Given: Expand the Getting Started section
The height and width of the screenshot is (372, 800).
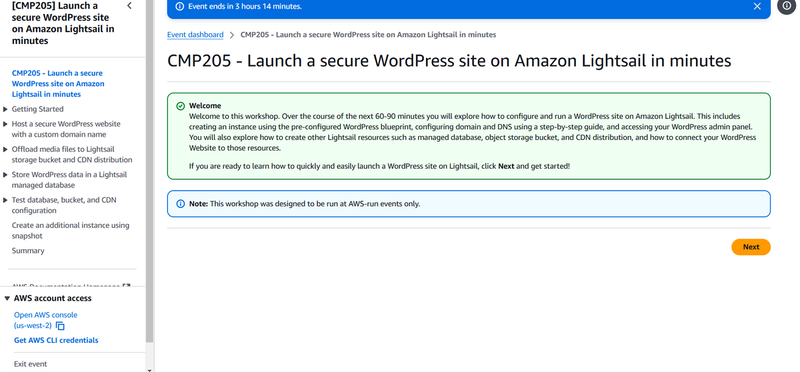Looking at the screenshot, I should tap(6, 109).
